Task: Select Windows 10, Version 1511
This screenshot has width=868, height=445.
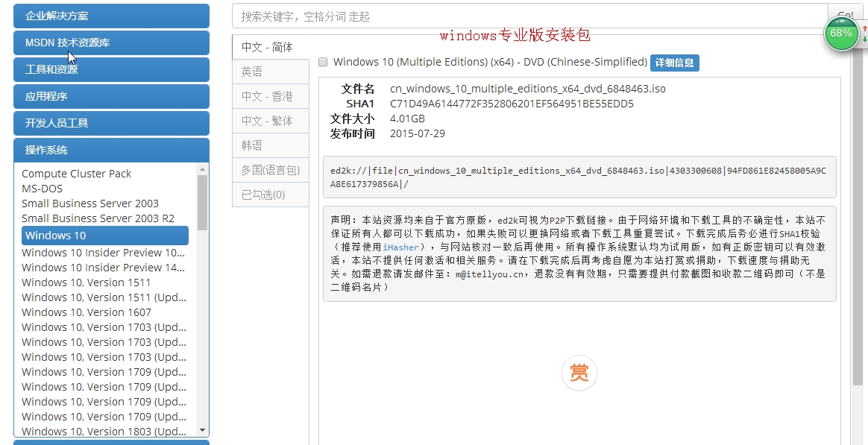Action: click(86, 283)
